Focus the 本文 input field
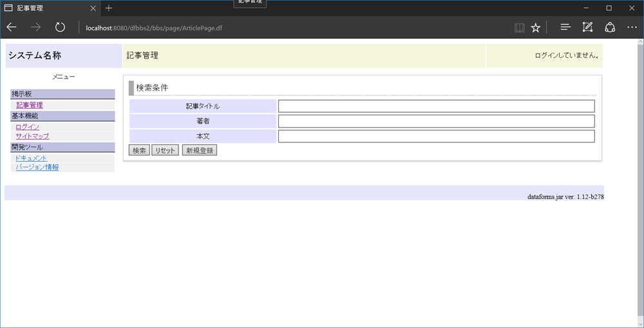Viewport: 644px width, 328px height. (436, 137)
